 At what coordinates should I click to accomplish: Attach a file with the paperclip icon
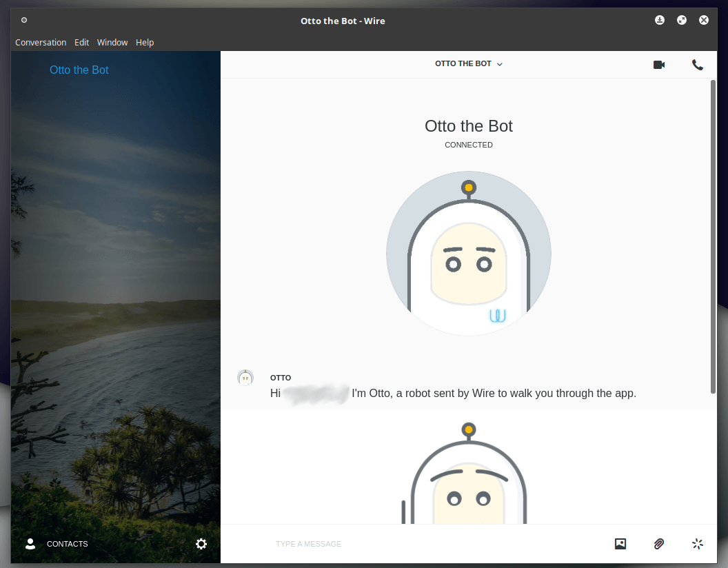click(x=659, y=543)
